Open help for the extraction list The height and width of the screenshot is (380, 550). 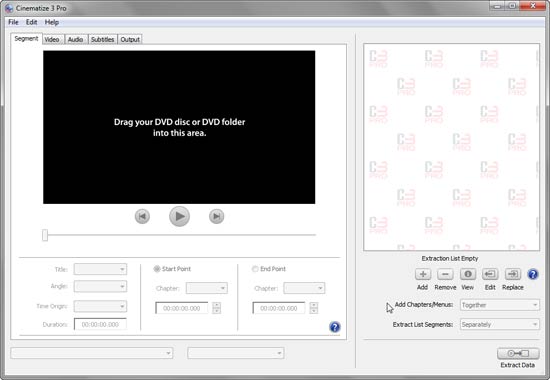point(532,274)
